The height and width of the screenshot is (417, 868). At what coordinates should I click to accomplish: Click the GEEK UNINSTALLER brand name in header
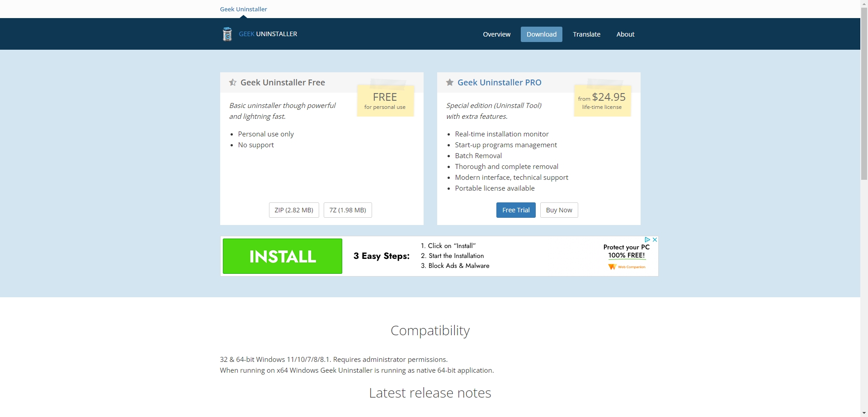(x=268, y=34)
